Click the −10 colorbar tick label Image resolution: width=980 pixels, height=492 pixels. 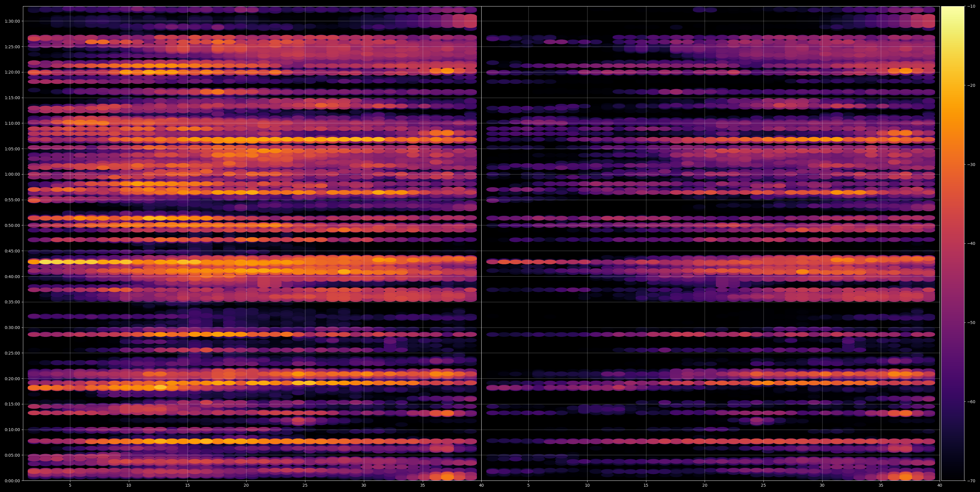(971, 6)
